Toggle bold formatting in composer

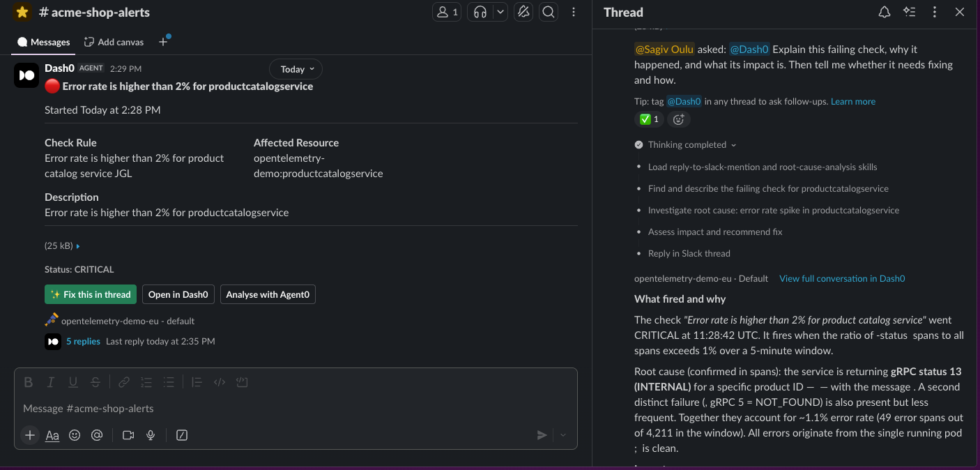[x=29, y=382]
